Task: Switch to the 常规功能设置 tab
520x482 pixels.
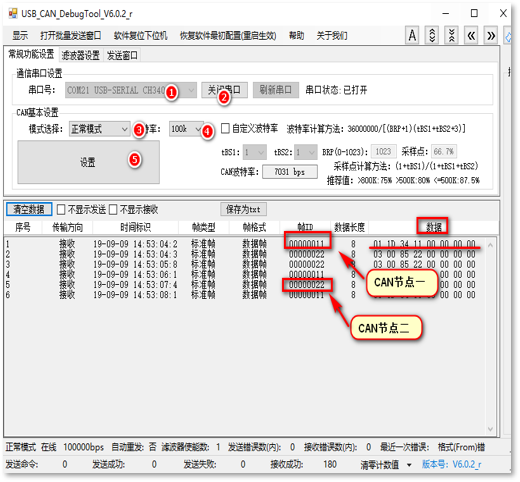Action: (x=31, y=54)
